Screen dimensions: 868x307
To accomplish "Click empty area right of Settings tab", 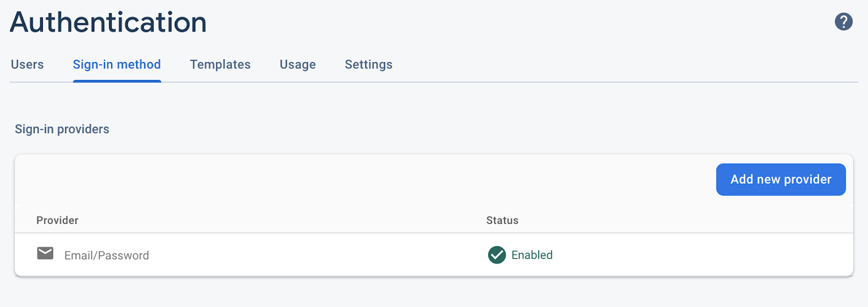I will tap(597, 65).
